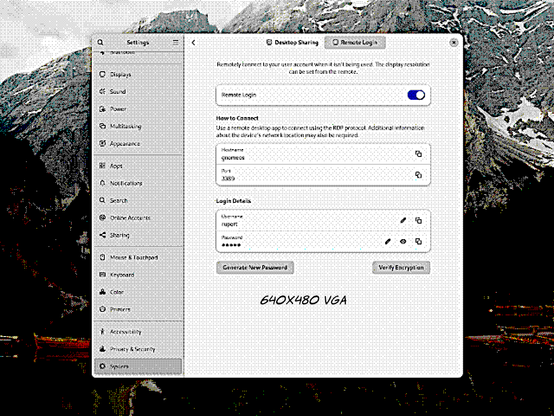554x416 pixels.
Task: Open Sound settings in sidebar
Action: pyautogui.click(x=138, y=92)
